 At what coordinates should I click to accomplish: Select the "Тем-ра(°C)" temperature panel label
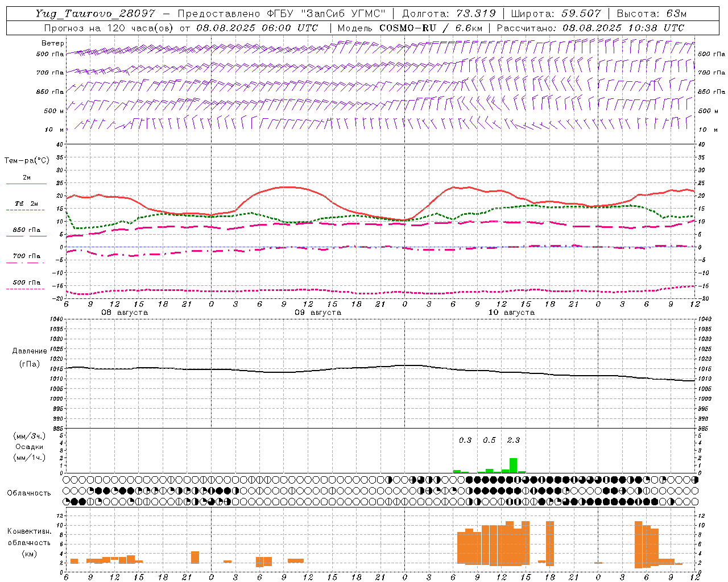(27, 161)
